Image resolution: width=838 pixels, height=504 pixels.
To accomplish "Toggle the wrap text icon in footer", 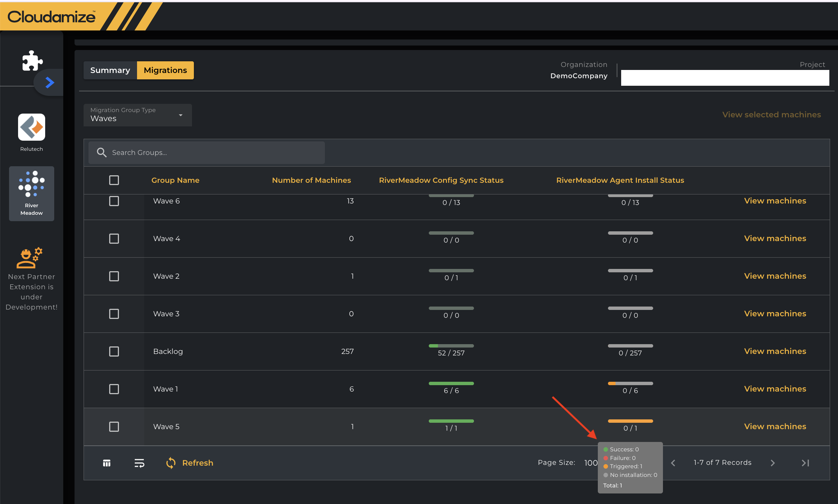I will (x=139, y=463).
